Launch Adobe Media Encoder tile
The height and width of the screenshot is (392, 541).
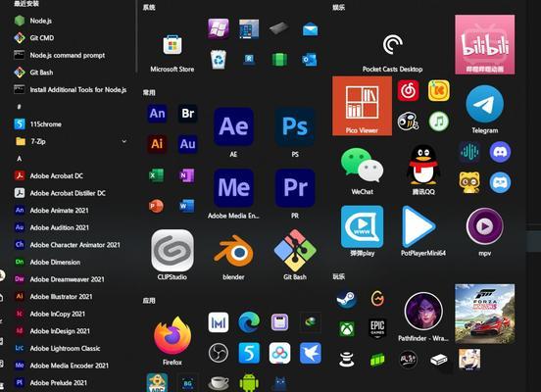tap(233, 192)
